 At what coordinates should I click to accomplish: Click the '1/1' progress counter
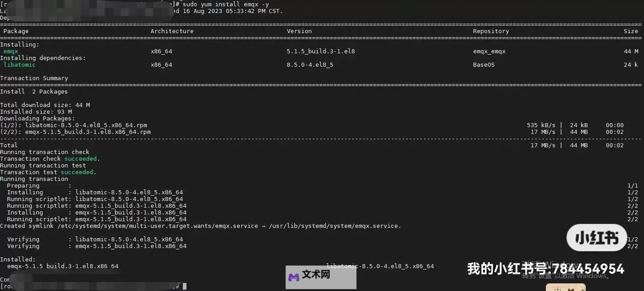pyautogui.click(x=633, y=186)
